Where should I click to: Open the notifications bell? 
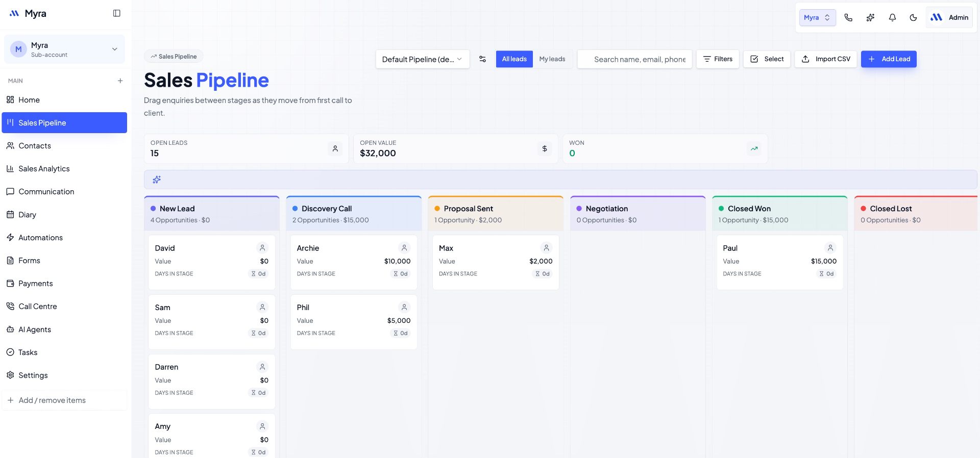tap(892, 17)
